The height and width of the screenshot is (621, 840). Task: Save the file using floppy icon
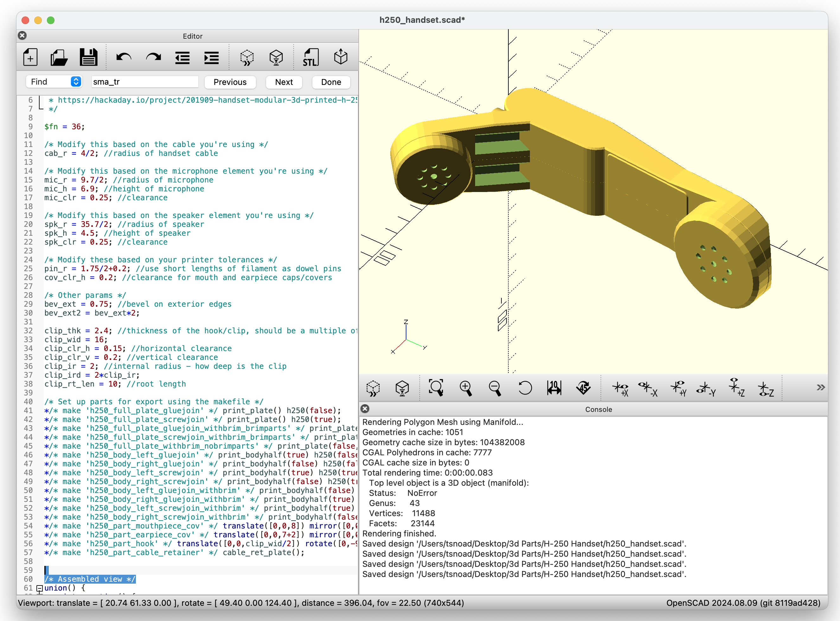point(88,58)
